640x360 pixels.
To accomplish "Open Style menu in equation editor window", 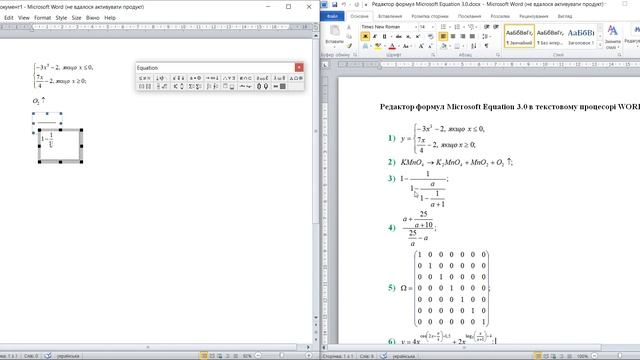I will click(61, 18).
